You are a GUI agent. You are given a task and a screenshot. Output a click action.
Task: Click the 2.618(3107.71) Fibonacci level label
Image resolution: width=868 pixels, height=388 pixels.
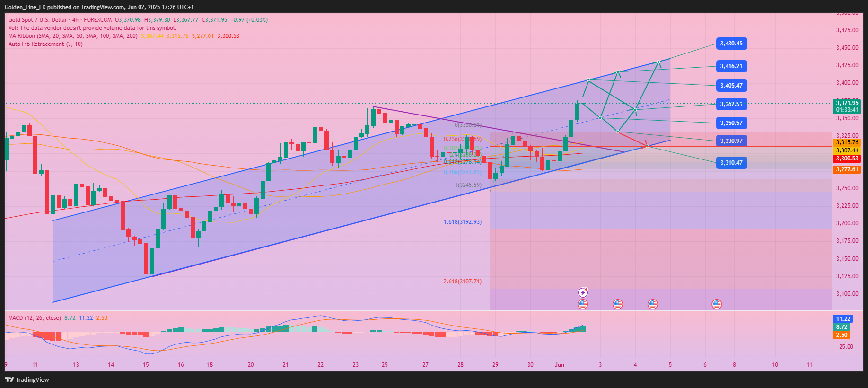pyautogui.click(x=463, y=282)
